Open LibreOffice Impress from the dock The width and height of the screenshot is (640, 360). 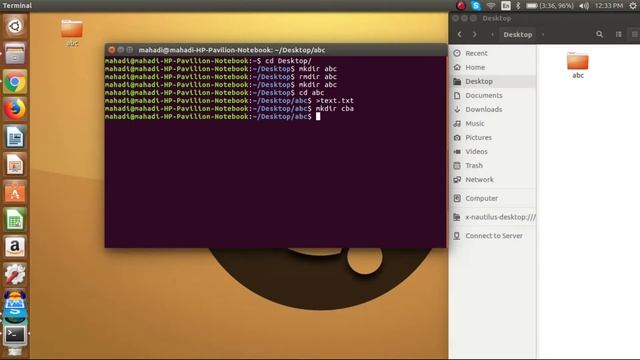[x=15, y=165]
